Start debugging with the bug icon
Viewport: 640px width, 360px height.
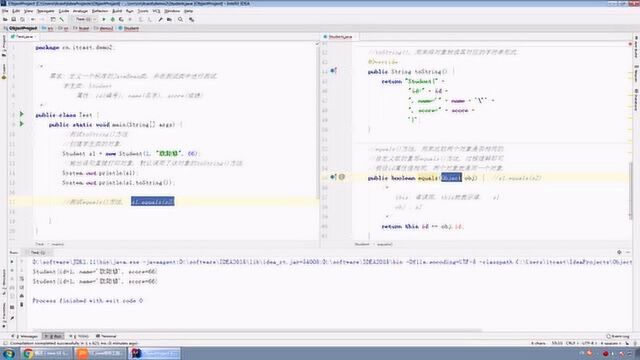click(113, 19)
